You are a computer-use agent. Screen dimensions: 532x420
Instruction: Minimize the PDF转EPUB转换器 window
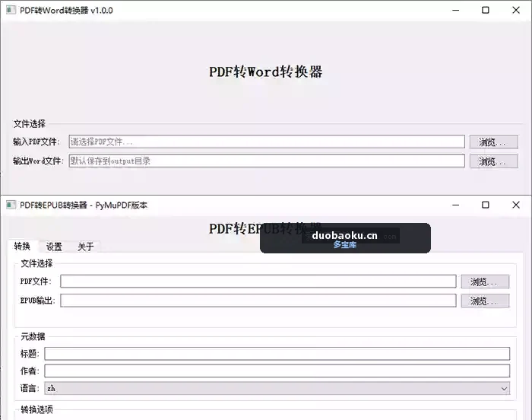click(456, 205)
